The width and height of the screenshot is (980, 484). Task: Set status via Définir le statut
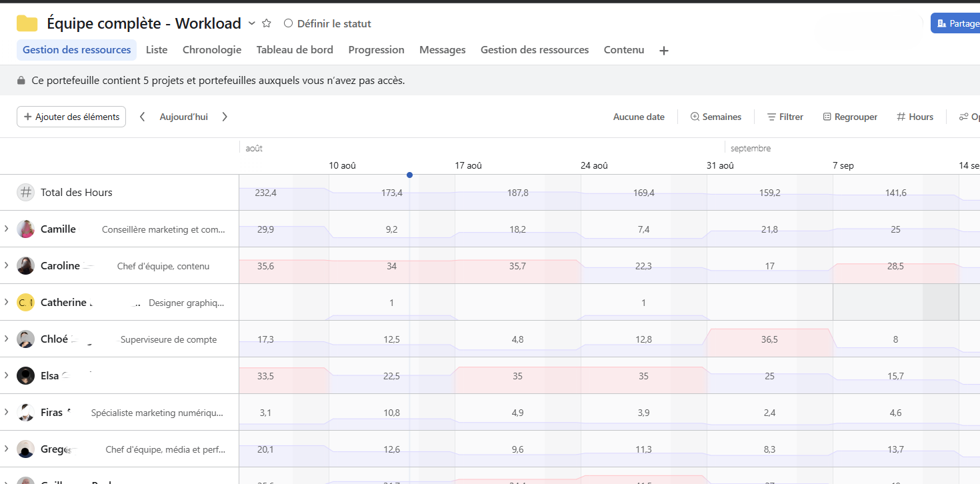327,23
